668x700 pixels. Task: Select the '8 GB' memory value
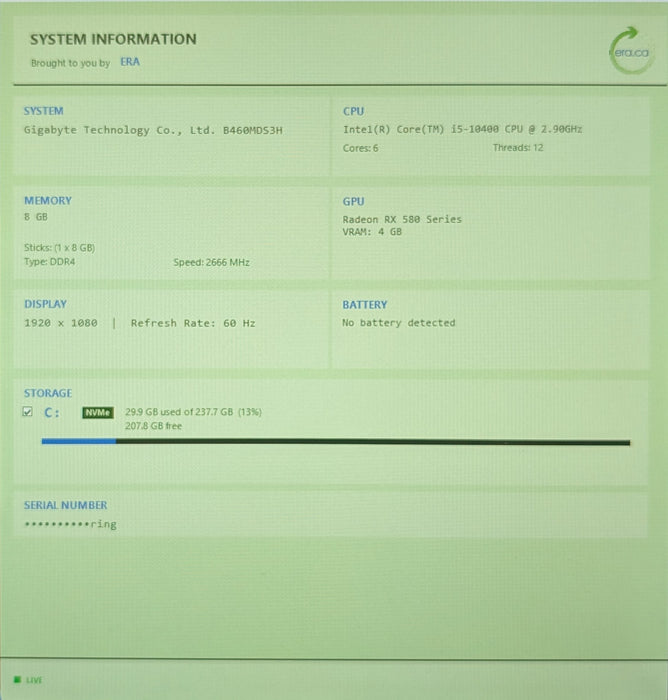36,217
